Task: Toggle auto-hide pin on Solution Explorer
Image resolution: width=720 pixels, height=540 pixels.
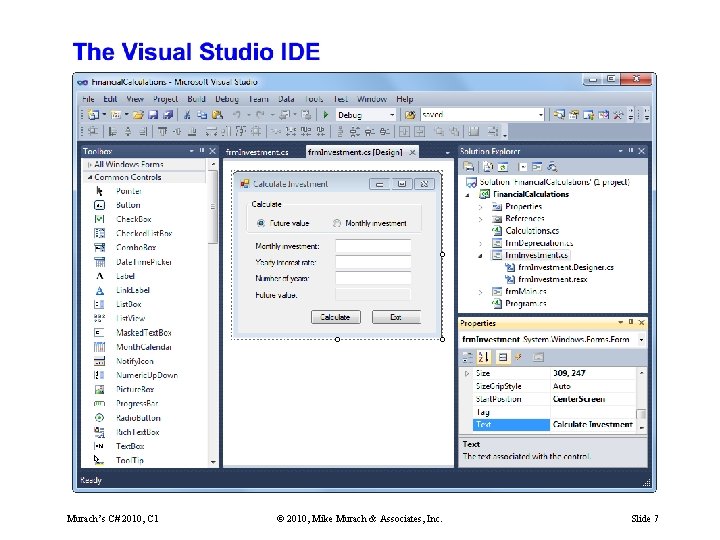Action: (631, 151)
